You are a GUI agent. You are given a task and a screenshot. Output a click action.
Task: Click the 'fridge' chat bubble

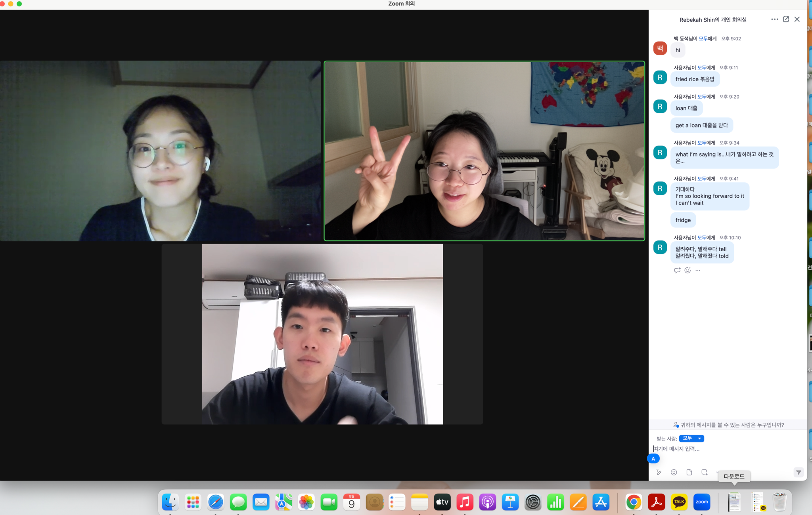tap(683, 220)
